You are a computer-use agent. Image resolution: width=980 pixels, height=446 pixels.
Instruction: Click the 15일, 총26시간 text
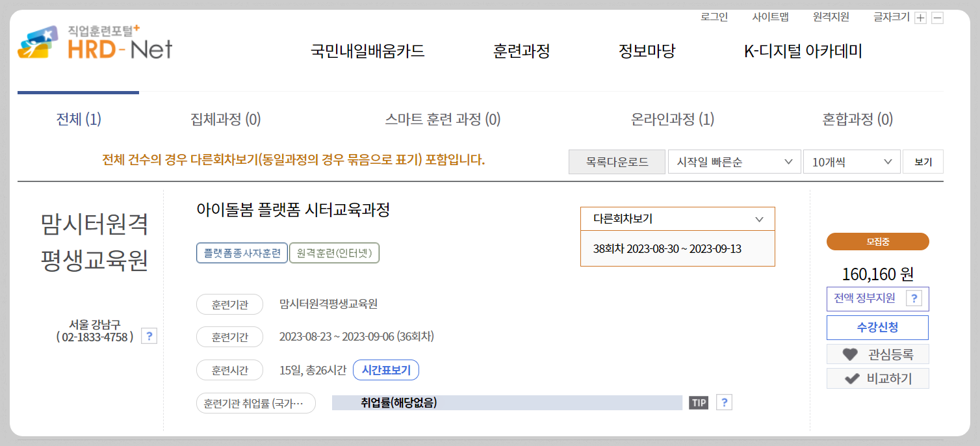click(x=313, y=371)
